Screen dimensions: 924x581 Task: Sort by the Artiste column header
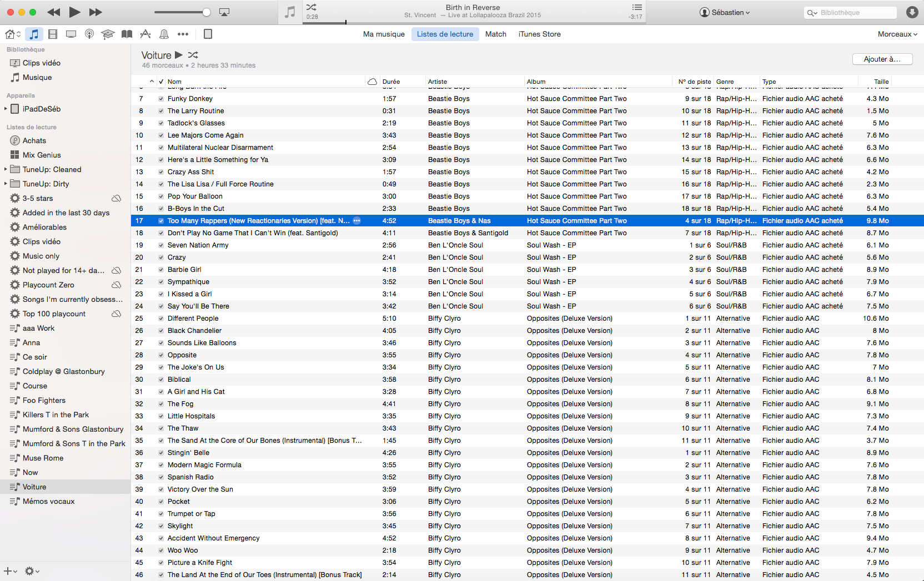coord(474,82)
